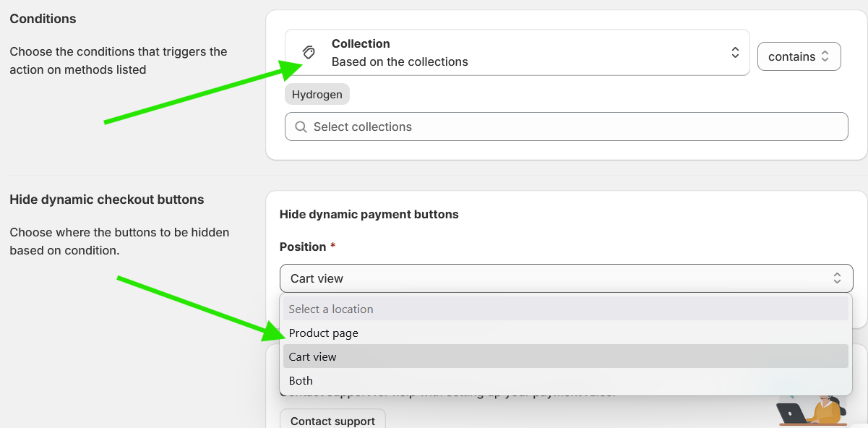Click the tag icon beside Collection

[309, 52]
